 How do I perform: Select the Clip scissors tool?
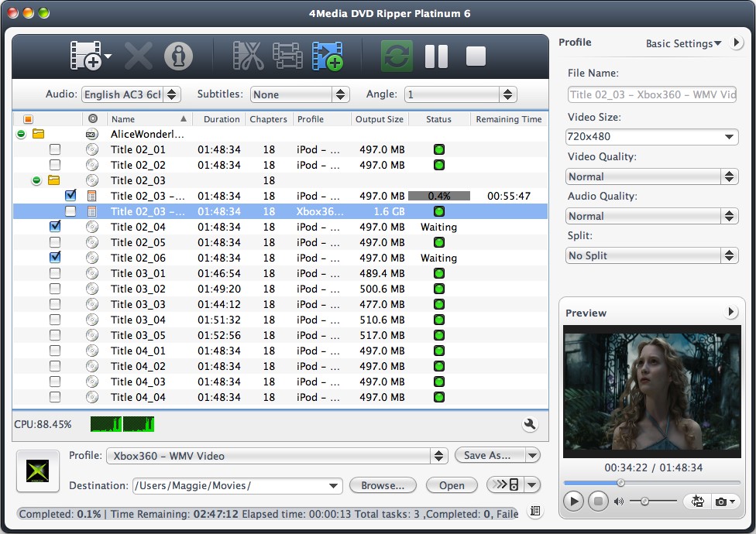248,54
